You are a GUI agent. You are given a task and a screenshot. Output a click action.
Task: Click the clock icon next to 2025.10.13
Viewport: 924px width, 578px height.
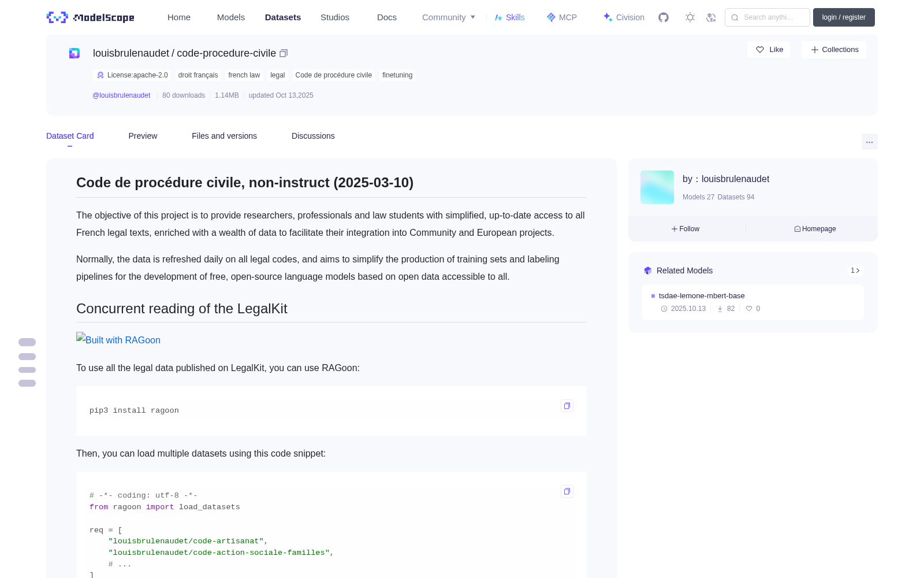point(664,309)
